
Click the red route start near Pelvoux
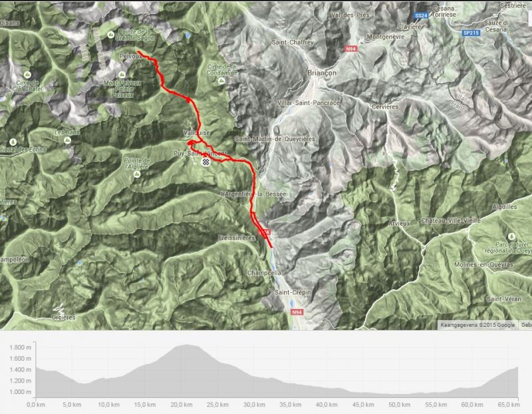[138, 52]
